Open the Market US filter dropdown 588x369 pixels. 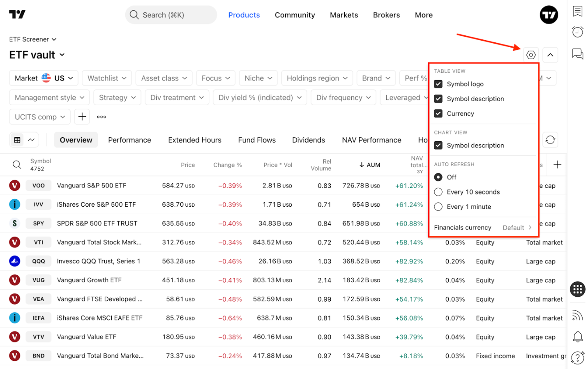click(44, 78)
